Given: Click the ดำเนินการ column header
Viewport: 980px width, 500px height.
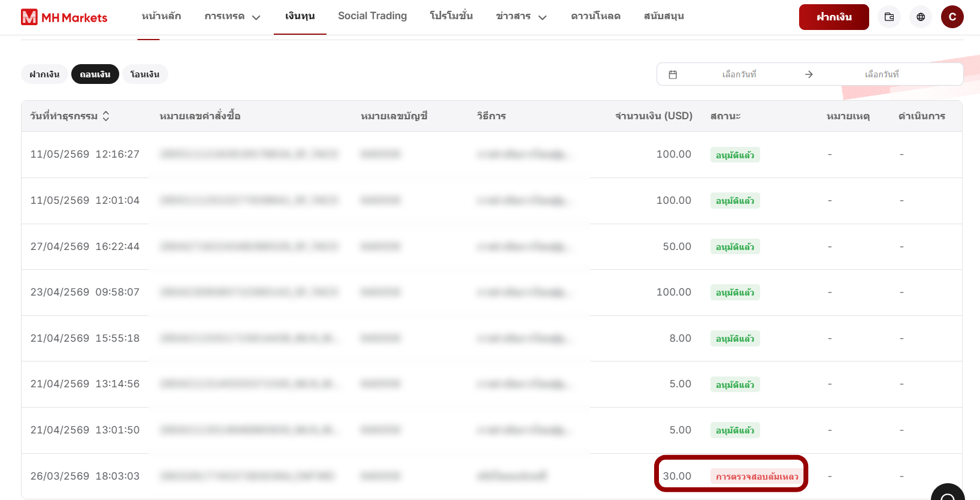Looking at the screenshot, I should point(922,116).
